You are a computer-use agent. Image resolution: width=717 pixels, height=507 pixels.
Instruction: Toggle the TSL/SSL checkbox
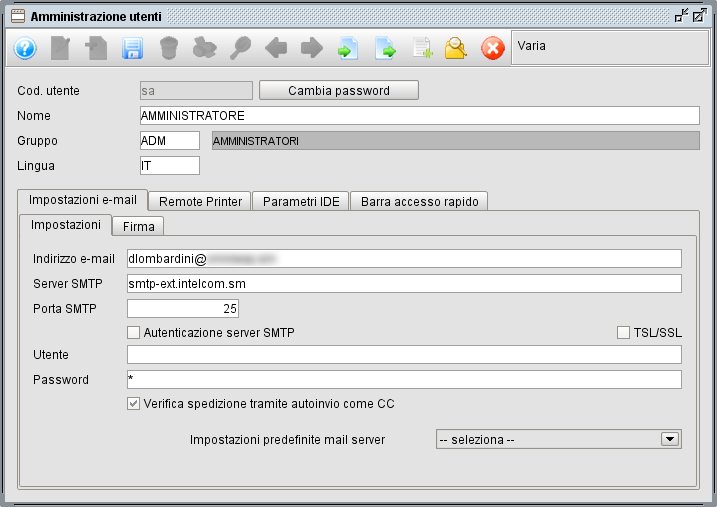624,332
